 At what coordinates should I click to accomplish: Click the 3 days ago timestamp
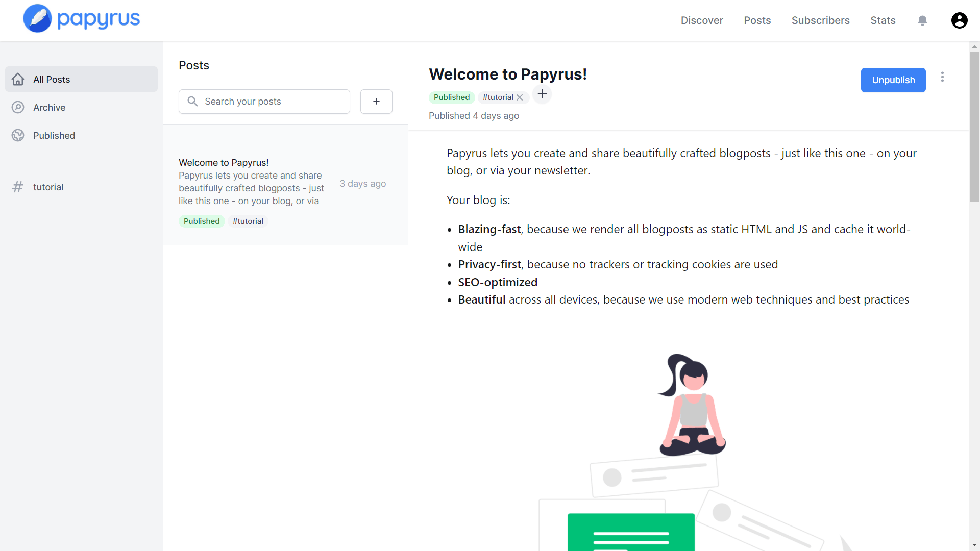363,183
